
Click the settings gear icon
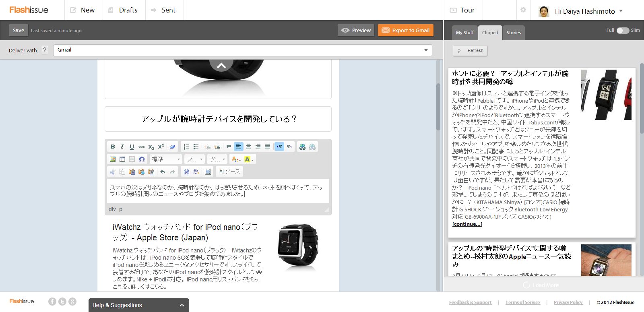click(523, 10)
